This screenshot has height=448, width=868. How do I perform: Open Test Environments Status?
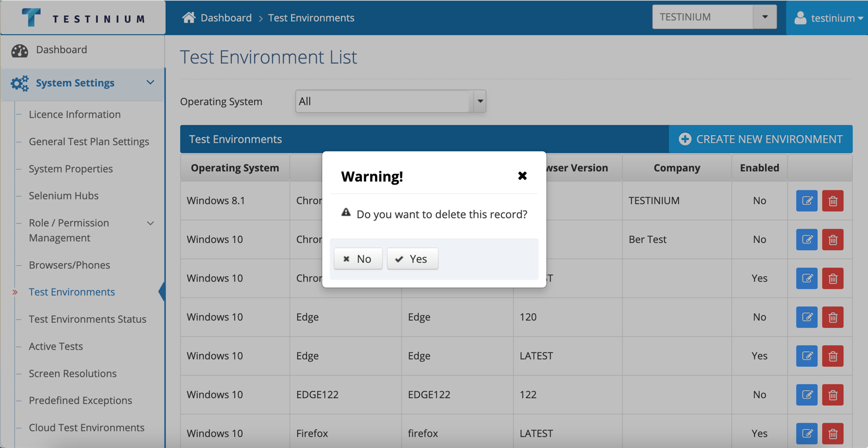pos(88,319)
